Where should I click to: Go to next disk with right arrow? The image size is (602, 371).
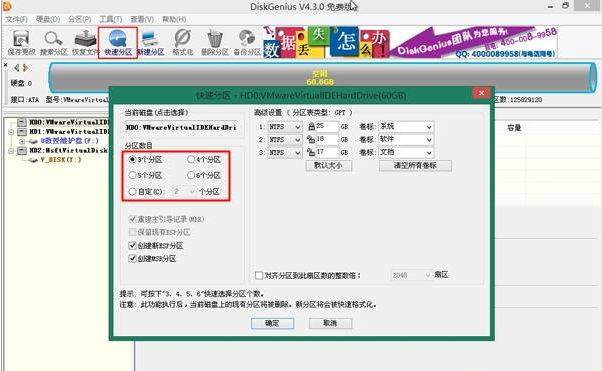(x=25, y=68)
